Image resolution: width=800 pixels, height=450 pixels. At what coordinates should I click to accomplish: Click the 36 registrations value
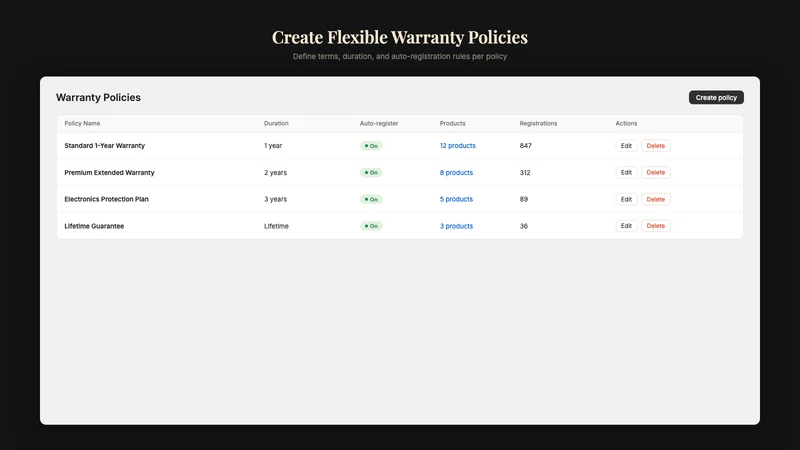point(523,226)
